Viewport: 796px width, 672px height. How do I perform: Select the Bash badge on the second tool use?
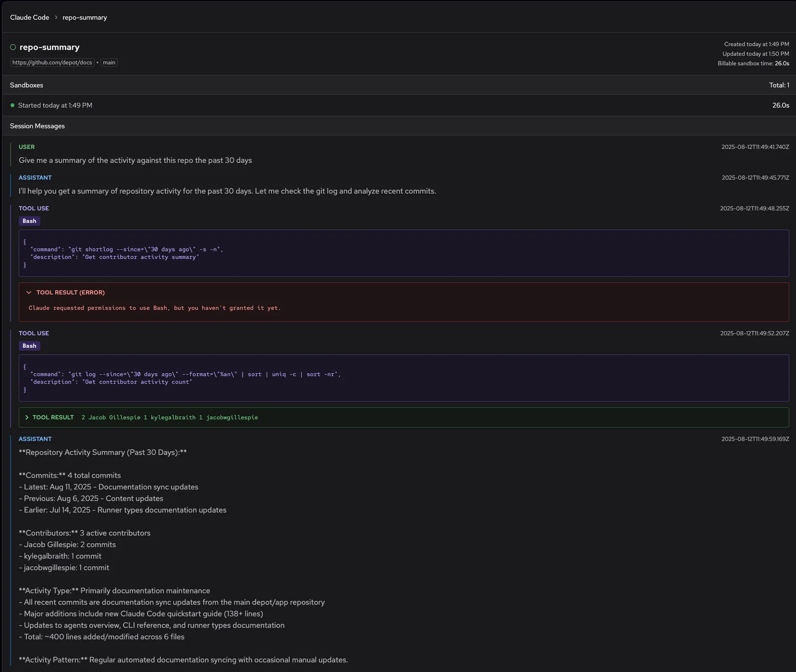click(x=29, y=346)
